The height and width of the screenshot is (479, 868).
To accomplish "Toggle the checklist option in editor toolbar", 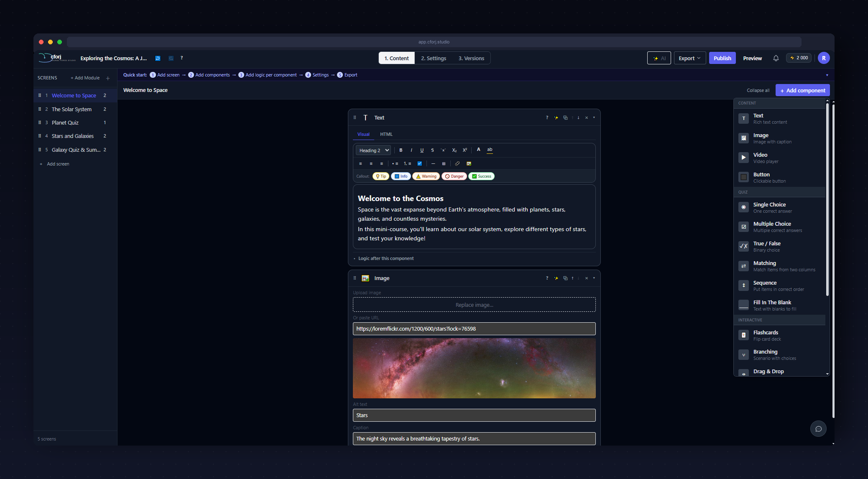I will pyautogui.click(x=419, y=163).
